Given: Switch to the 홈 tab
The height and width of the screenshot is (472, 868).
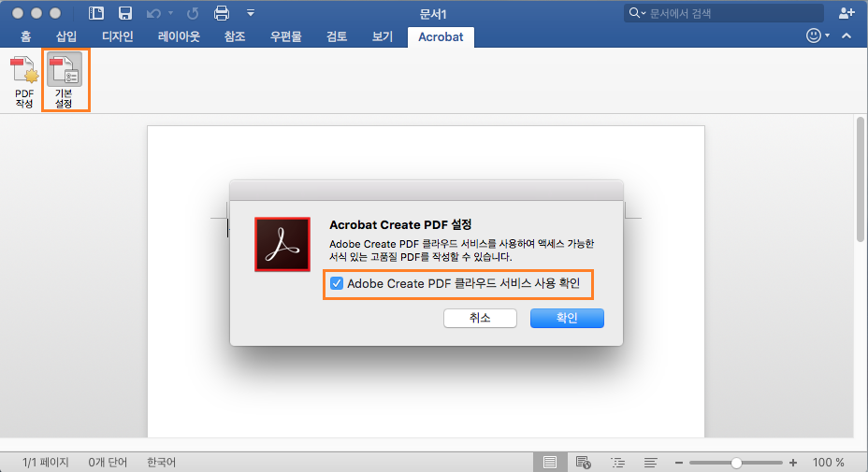Looking at the screenshot, I should coord(26,37).
